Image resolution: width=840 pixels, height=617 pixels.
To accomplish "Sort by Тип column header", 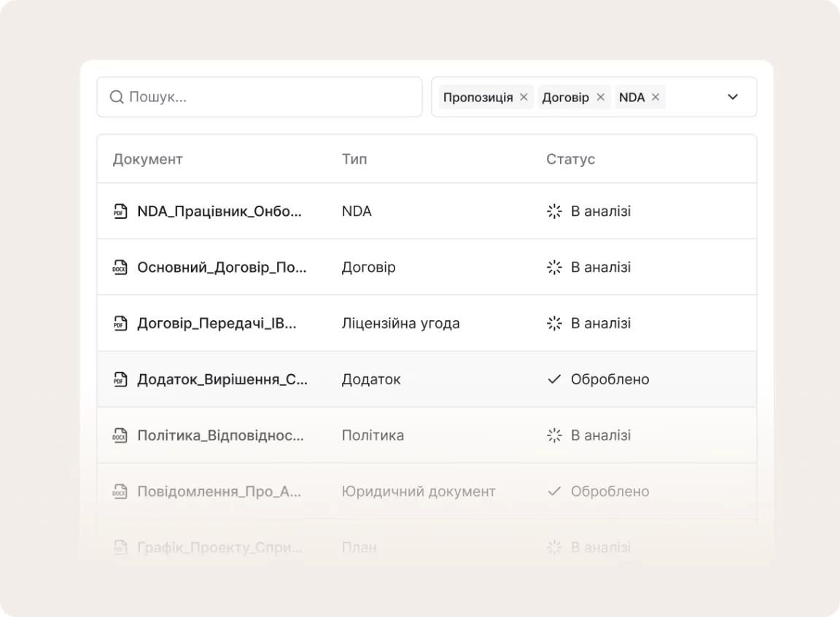I will coord(354,159).
